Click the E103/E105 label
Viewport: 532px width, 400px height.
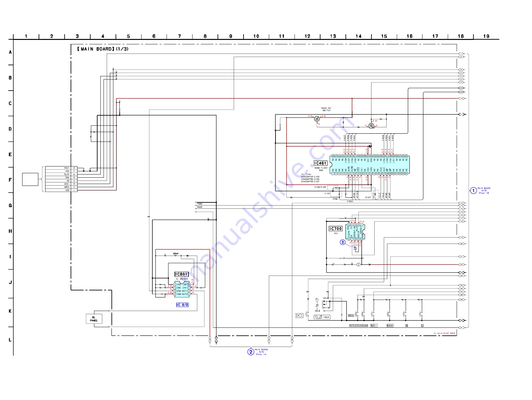(x=320, y=187)
